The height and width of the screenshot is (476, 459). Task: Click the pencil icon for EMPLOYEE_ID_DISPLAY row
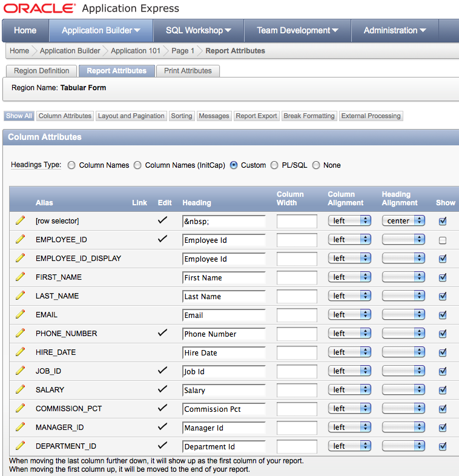[x=20, y=258]
